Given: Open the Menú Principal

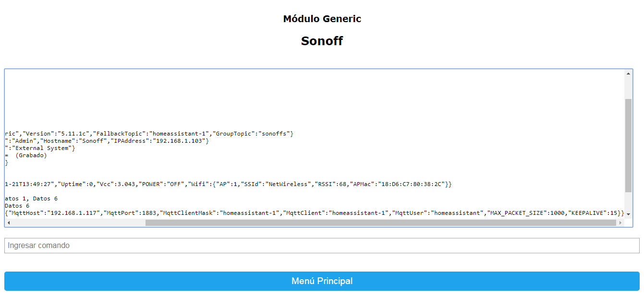Looking at the screenshot, I should pyautogui.click(x=322, y=281).
